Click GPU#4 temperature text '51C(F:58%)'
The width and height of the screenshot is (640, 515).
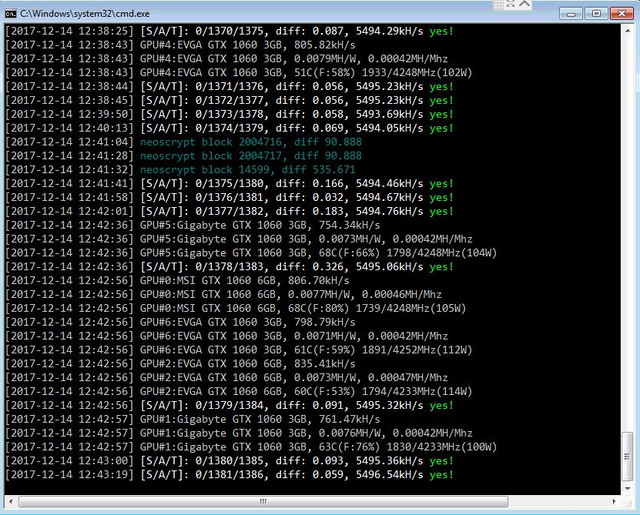click(x=325, y=73)
